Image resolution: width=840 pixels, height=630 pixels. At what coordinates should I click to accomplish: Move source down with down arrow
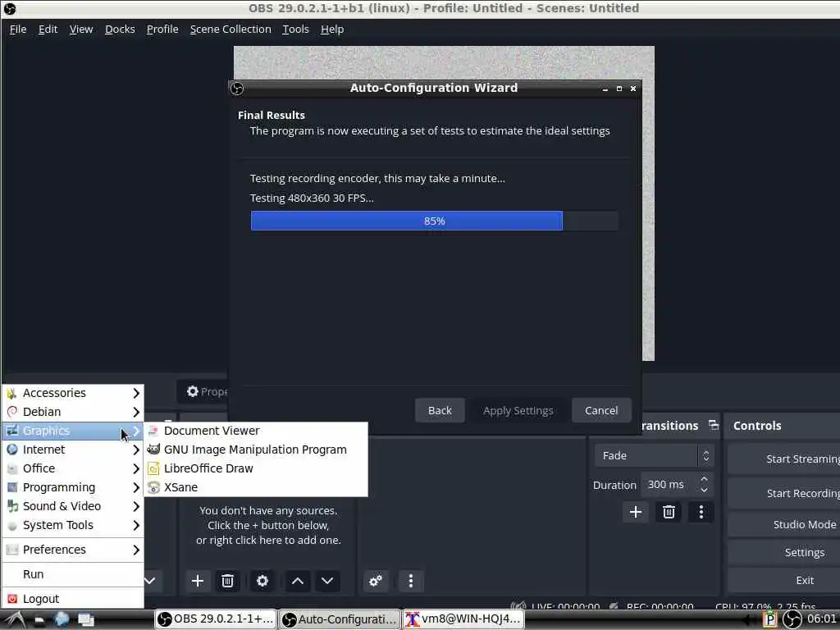click(327, 581)
